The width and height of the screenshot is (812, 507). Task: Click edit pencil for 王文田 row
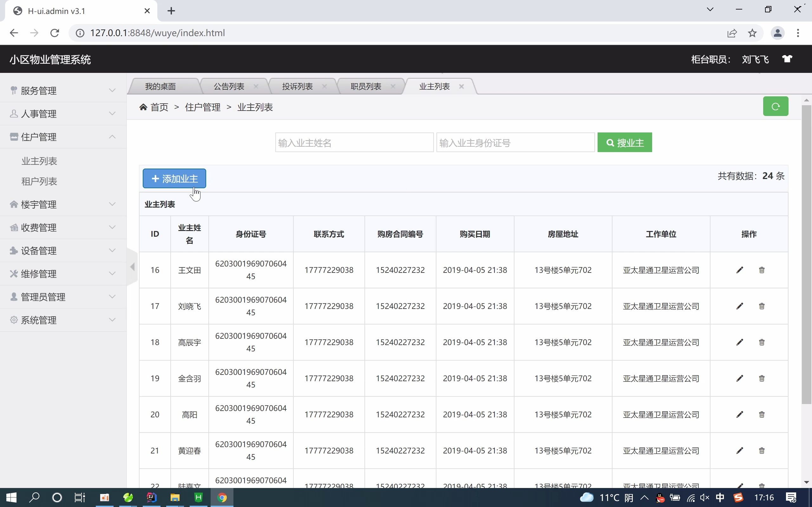point(740,270)
